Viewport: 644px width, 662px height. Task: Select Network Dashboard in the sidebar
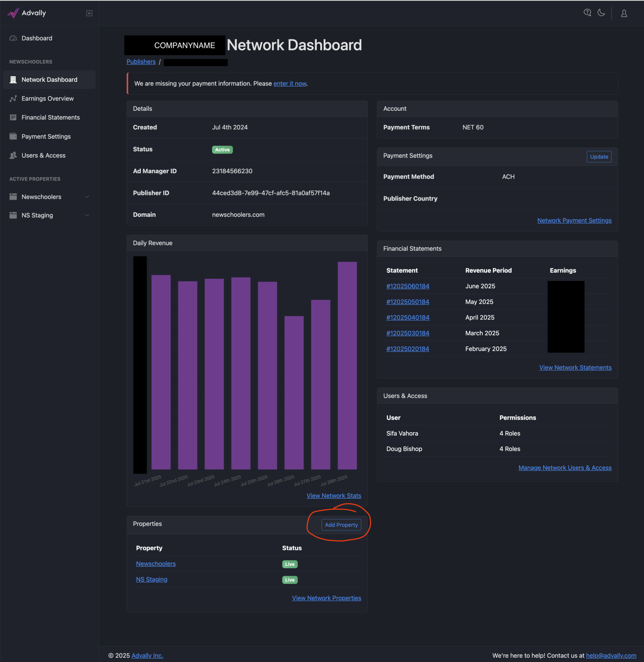[49, 80]
